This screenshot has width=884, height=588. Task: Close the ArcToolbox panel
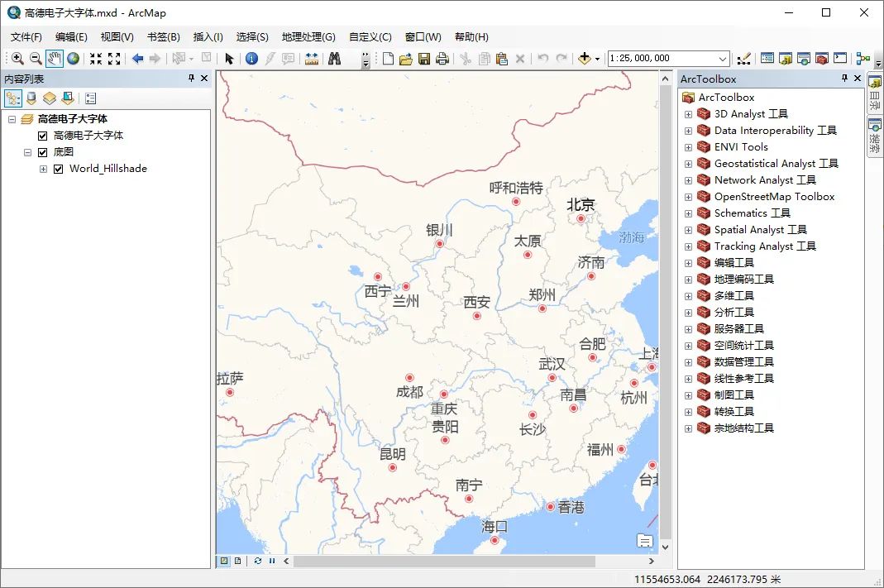pos(858,79)
